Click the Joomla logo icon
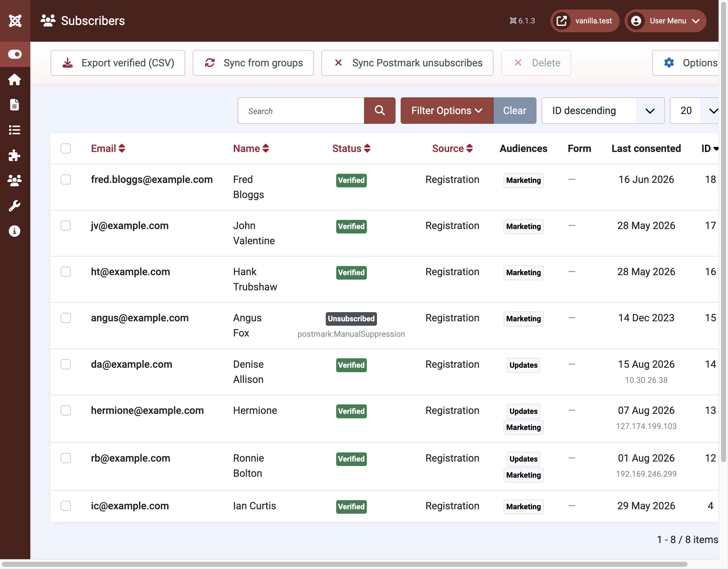Image resolution: width=728 pixels, height=569 pixels. pyautogui.click(x=15, y=21)
